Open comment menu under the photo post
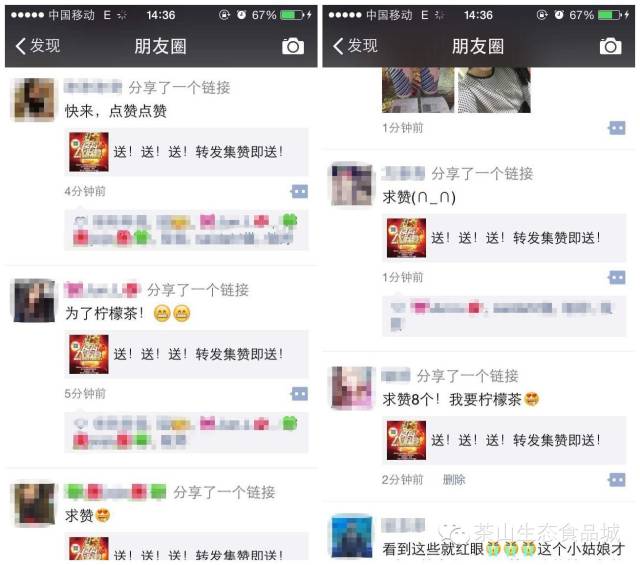Viewport: 640px width, 565px height. (x=617, y=128)
